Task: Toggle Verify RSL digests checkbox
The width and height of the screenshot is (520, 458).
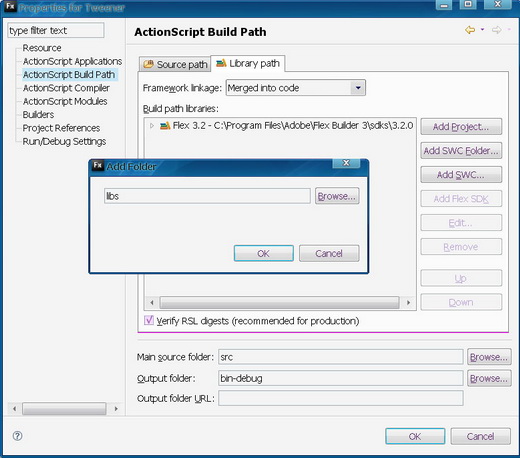Action: (149, 320)
